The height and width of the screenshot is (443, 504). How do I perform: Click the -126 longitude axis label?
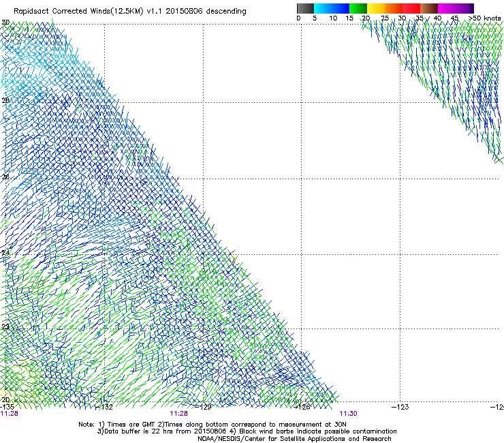(302, 407)
